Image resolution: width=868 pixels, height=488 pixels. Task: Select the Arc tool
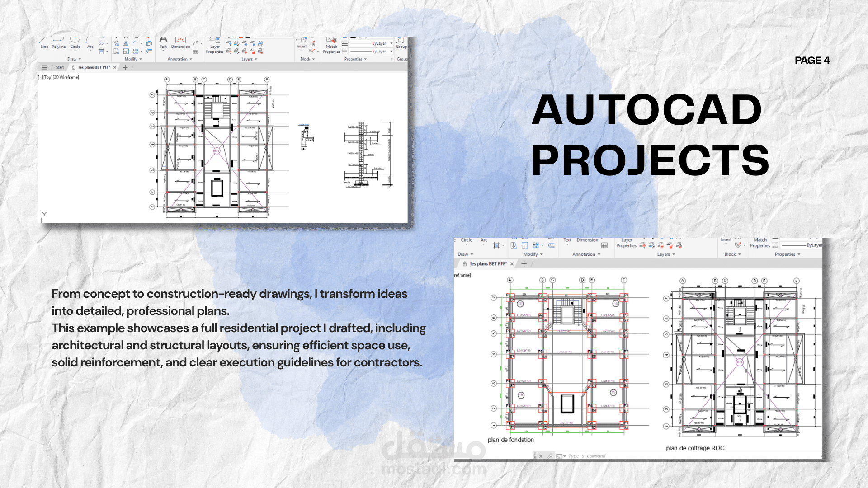point(90,43)
